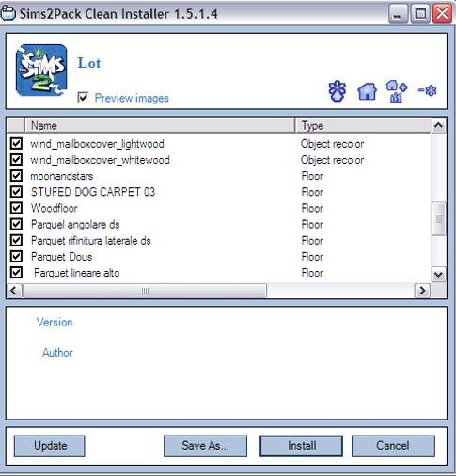The width and height of the screenshot is (456, 476).
Task: Sort the list by the Type column header
Action: [x=364, y=126]
